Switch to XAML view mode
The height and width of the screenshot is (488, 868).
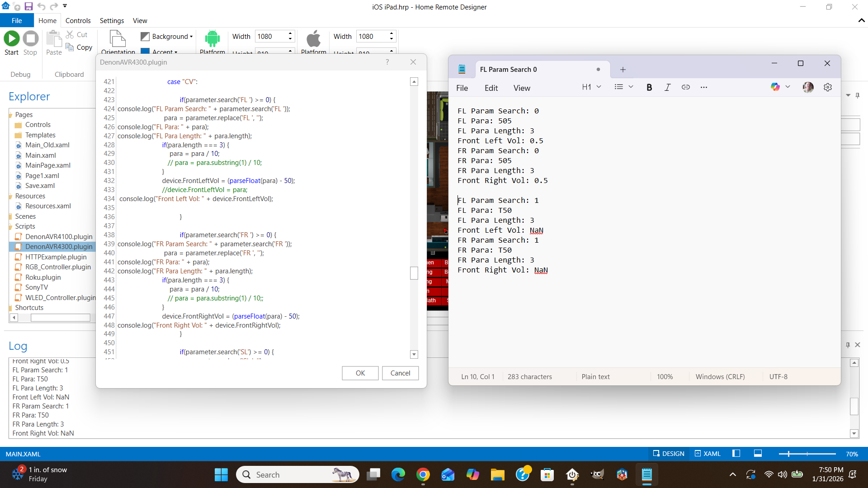point(708,454)
